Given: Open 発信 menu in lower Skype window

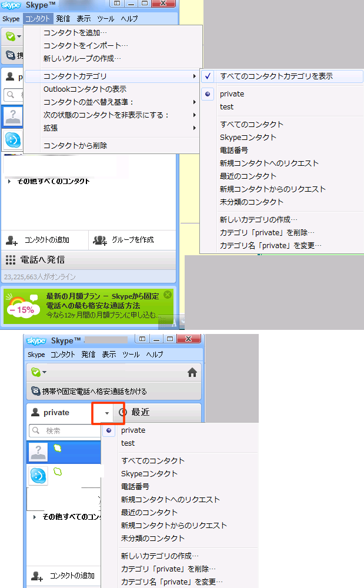Looking at the screenshot, I should 88,355.
